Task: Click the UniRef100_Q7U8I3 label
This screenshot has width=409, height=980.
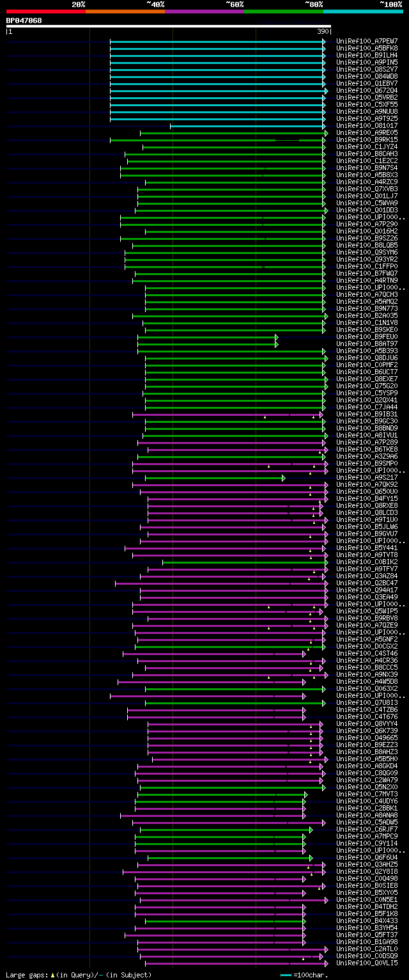Action: 367,702
